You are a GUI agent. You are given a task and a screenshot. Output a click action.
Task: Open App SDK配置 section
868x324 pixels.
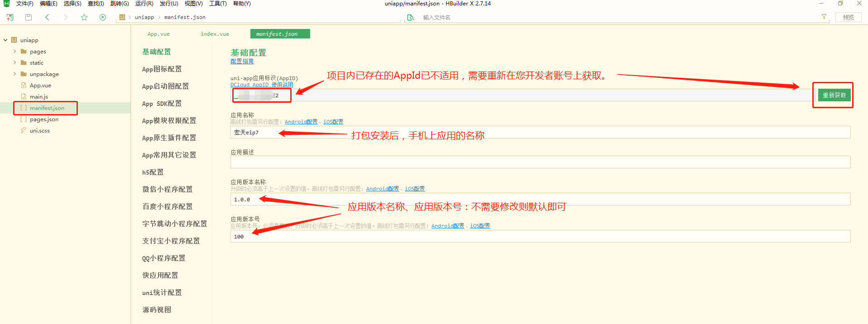(162, 103)
